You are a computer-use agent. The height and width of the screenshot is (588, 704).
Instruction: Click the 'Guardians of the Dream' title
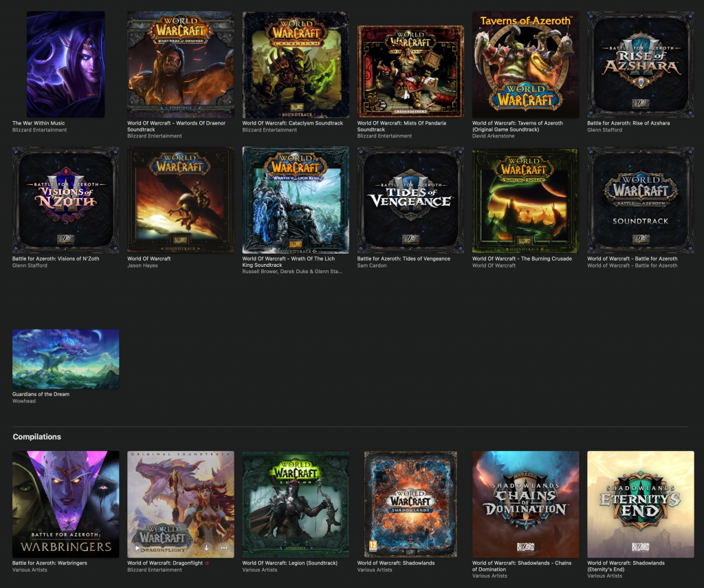click(x=41, y=394)
